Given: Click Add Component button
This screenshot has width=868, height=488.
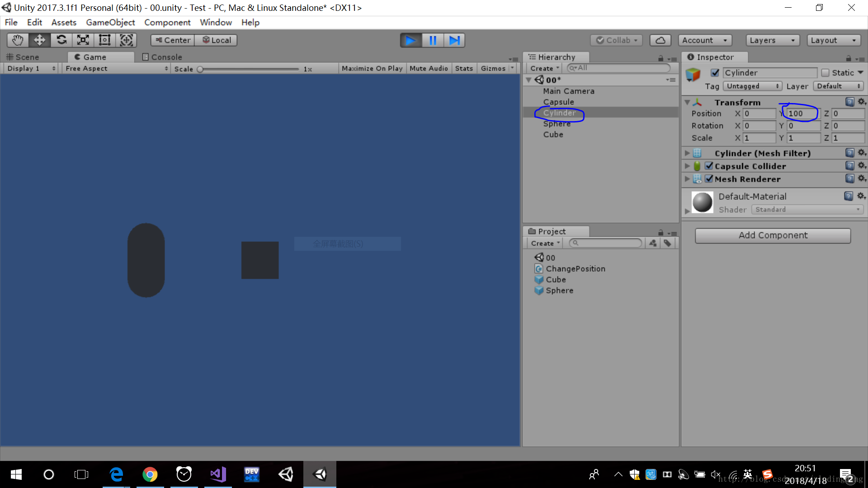Looking at the screenshot, I should coord(773,235).
